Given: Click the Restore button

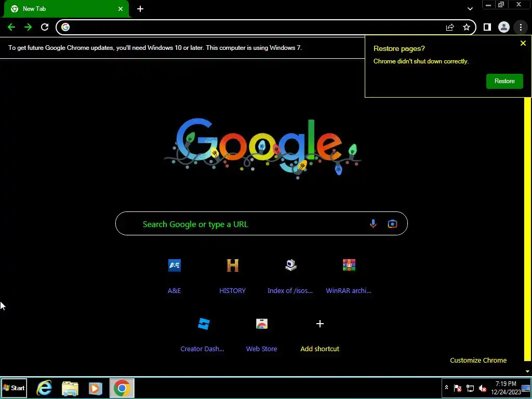Looking at the screenshot, I should (x=504, y=81).
